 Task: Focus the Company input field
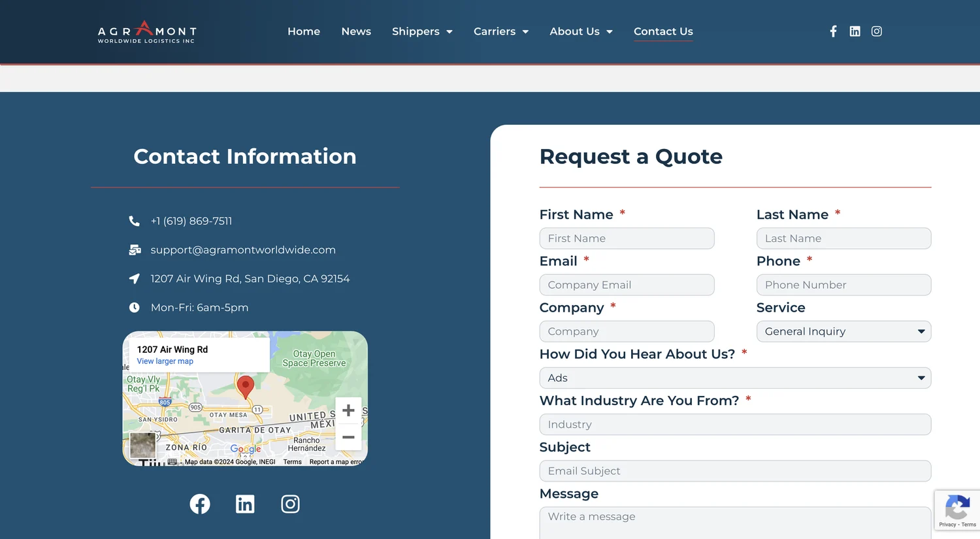point(627,331)
